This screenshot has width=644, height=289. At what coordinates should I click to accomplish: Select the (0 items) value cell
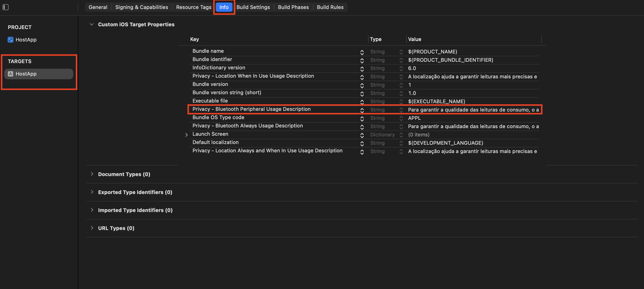(419, 135)
